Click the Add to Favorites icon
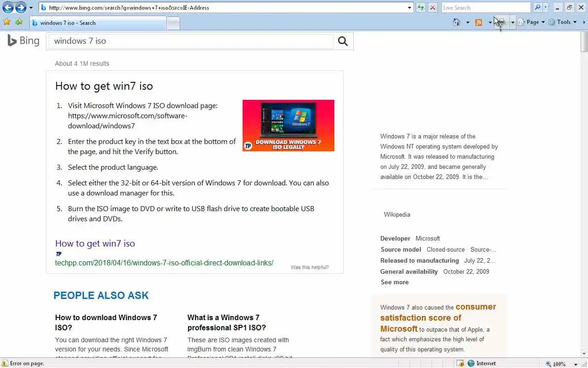 (19, 22)
